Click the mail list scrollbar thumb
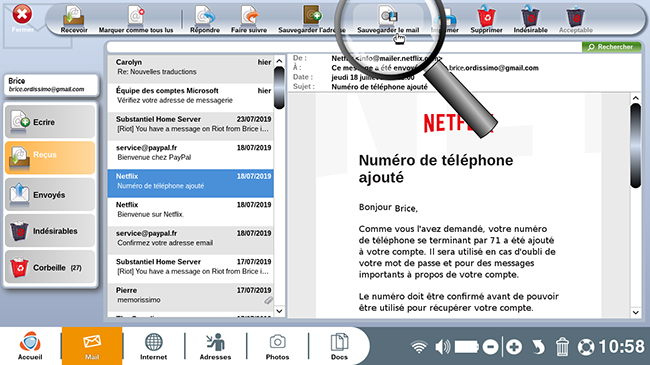 coord(279,88)
